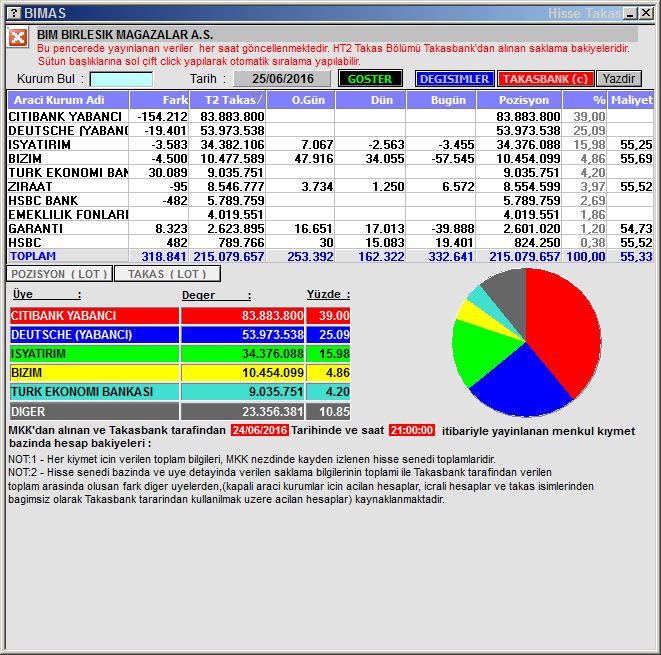Click the GOSTER button
Screen dimensions: 661x655
pyautogui.click(x=370, y=78)
